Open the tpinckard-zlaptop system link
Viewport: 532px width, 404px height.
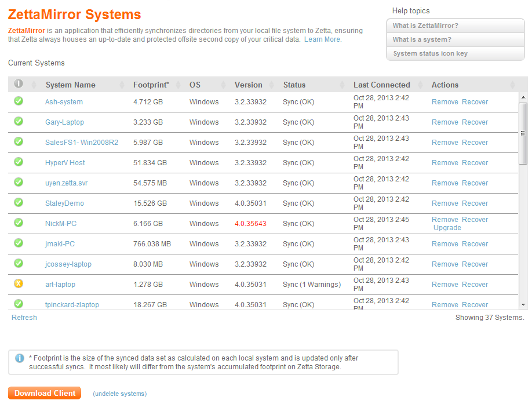click(x=72, y=305)
